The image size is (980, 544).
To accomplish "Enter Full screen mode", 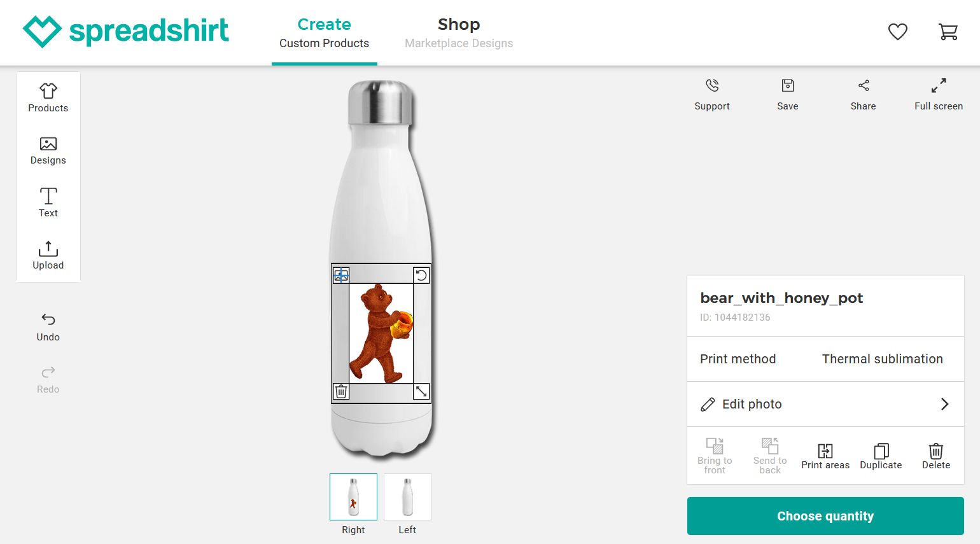I will tap(938, 94).
